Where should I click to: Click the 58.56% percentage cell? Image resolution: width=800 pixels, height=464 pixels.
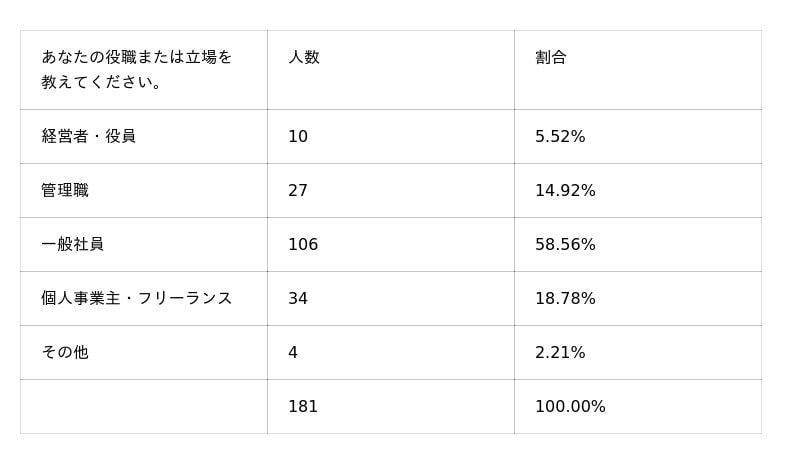[x=565, y=245]
